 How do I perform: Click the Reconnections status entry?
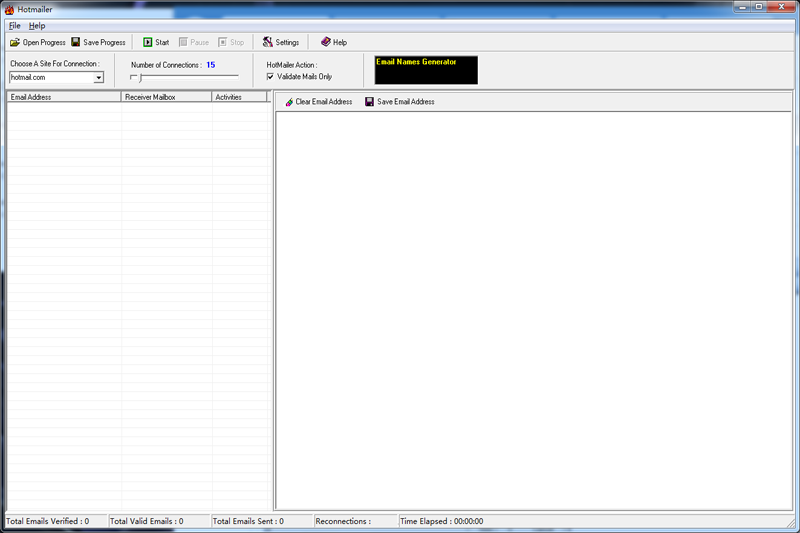(343, 521)
